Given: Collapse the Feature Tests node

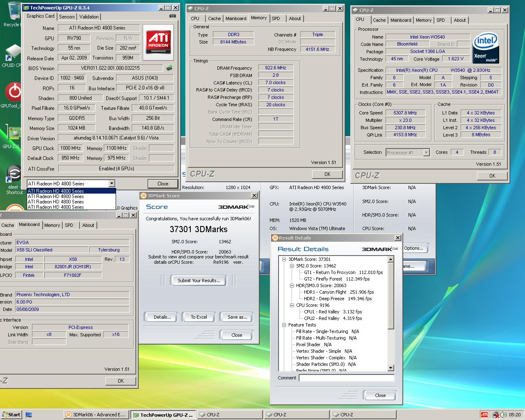Looking at the screenshot, I should tap(284, 325).
